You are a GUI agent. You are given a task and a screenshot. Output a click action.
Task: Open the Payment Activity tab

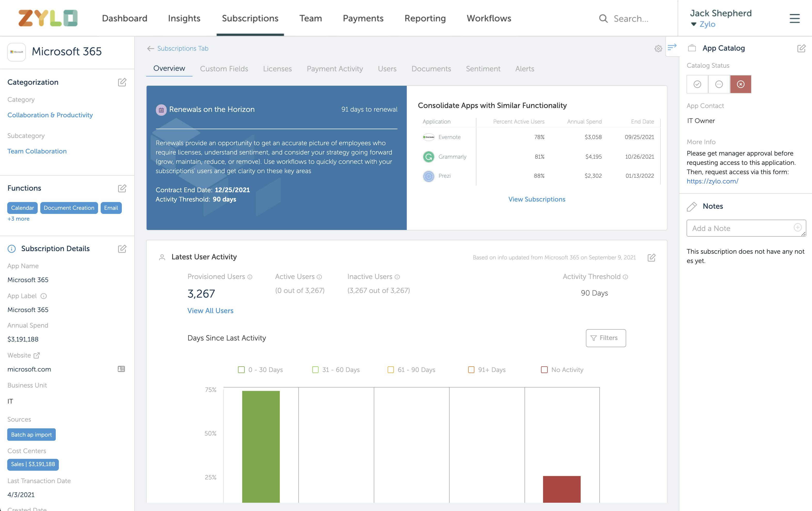(x=335, y=68)
